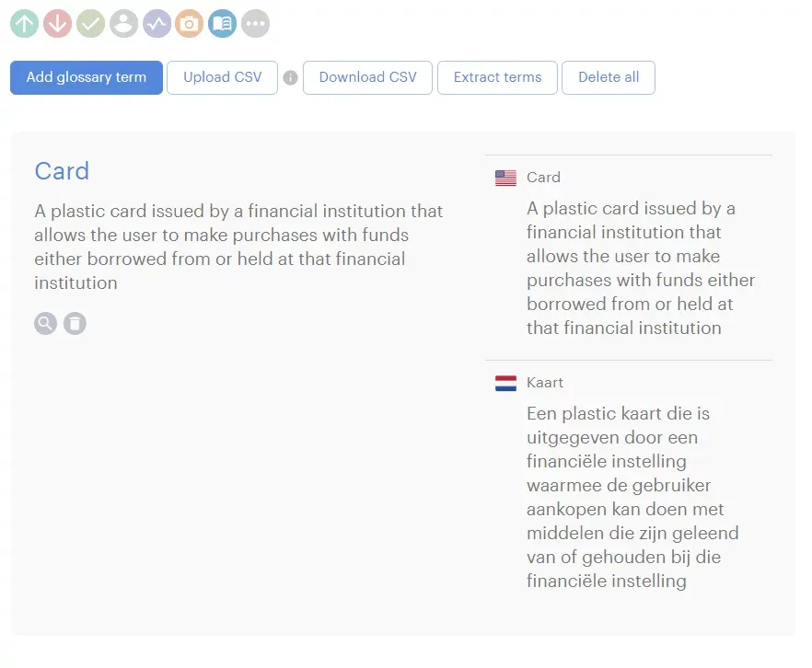
Task: Open the Card glossary term title
Action: tap(62, 171)
